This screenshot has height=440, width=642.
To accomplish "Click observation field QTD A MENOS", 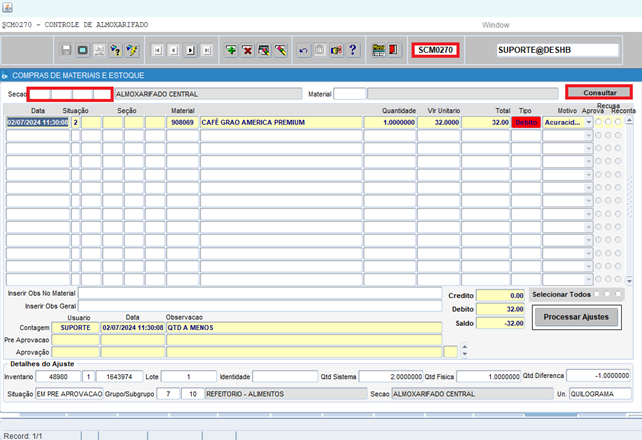I will [304, 327].
